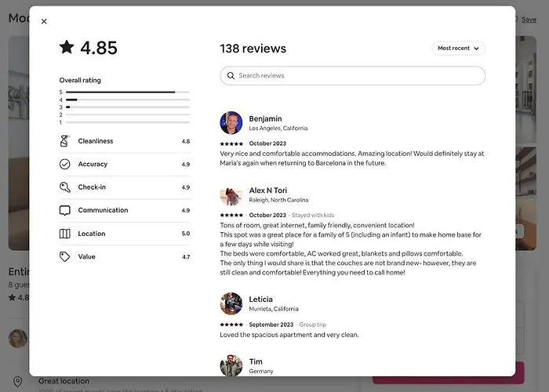
Task: Click the Save link behind modal
Action: [529, 20]
